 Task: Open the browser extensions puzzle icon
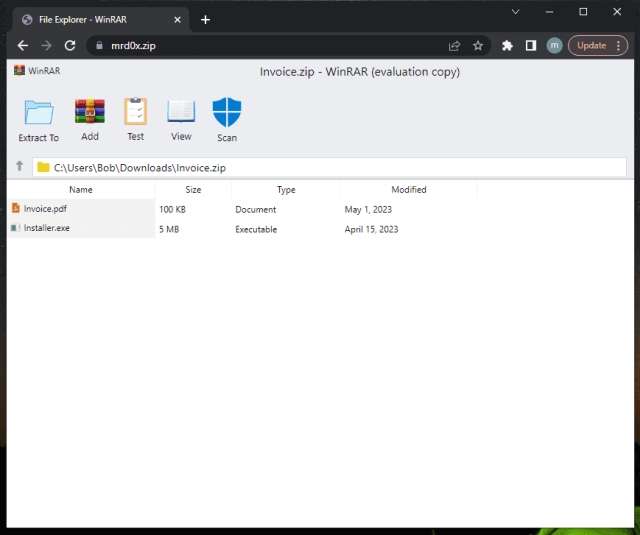click(507, 45)
